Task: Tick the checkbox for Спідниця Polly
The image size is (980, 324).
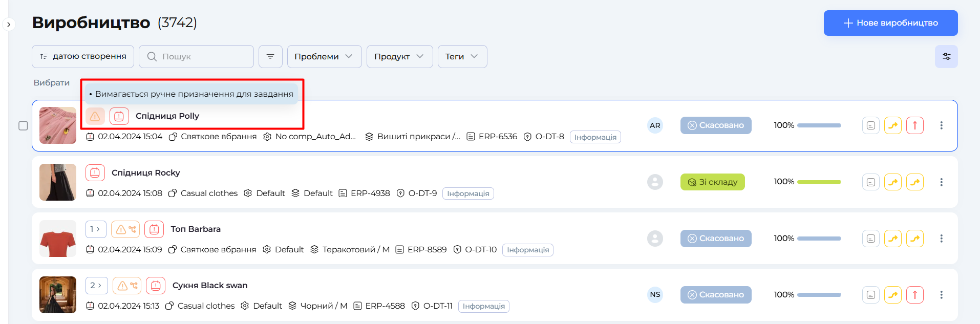Action: pyautogui.click(x=23, y=125)
